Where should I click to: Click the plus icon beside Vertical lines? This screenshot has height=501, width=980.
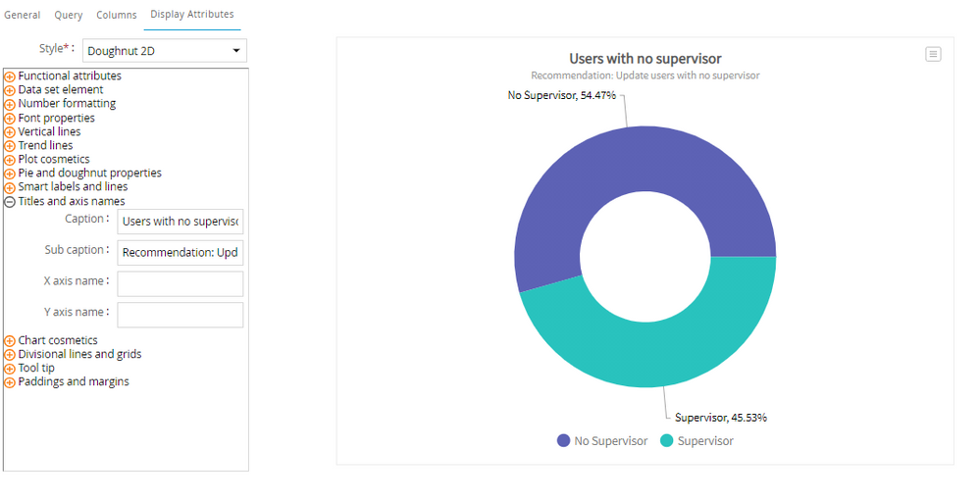[10, 132]
